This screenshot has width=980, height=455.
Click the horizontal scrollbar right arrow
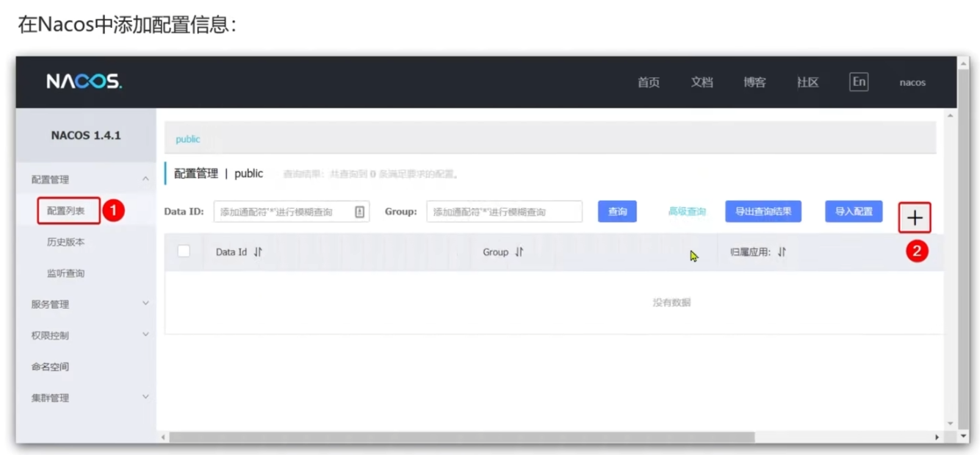click(x=937, y=437)
